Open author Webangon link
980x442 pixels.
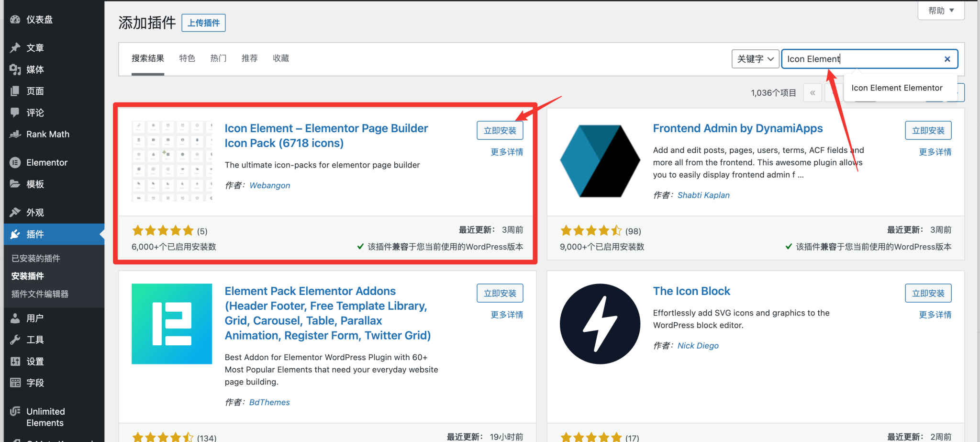coord(270,185)
